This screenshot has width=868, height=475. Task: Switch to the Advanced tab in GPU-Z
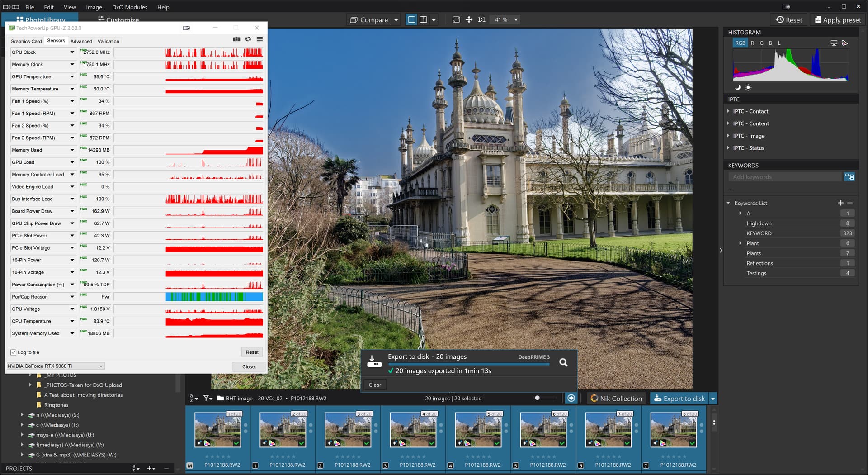[x=81, y=41]
